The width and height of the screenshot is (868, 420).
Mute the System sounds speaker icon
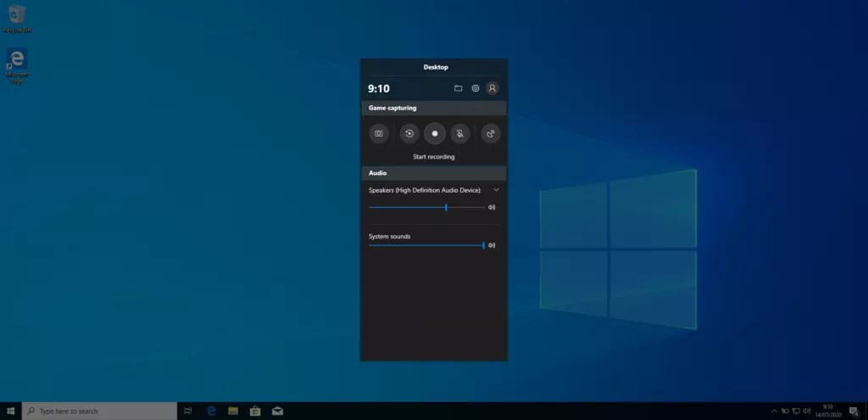coord(492,245)
